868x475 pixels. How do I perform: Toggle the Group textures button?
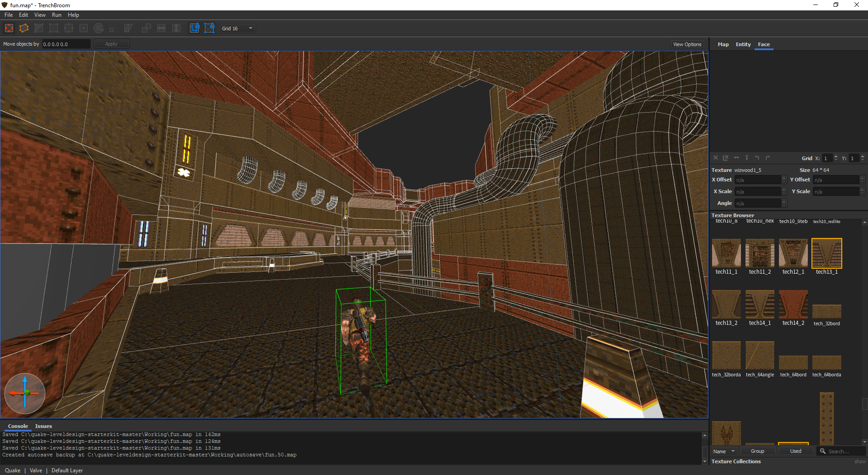click(x=758, y=451)
